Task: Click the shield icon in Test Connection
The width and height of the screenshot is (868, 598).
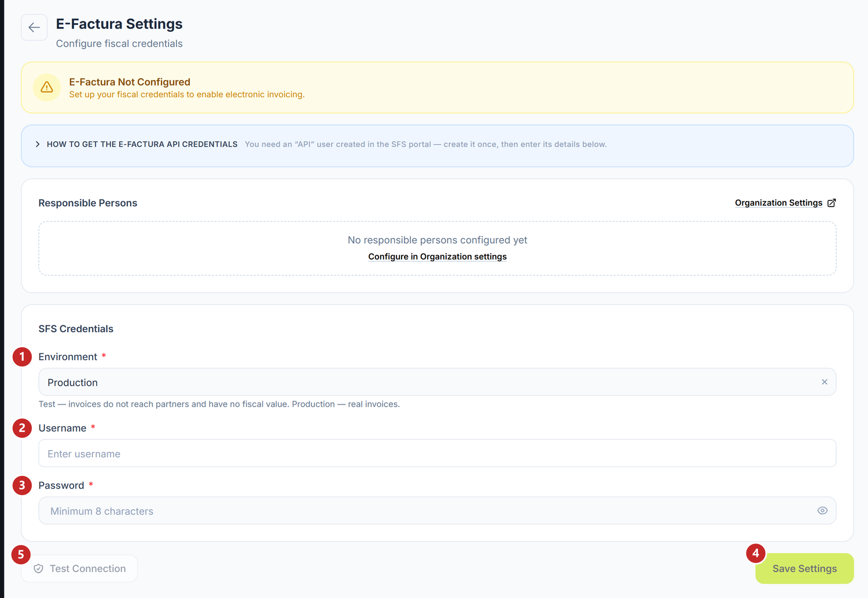Action: pyautogui.click(x=39, y=568)
